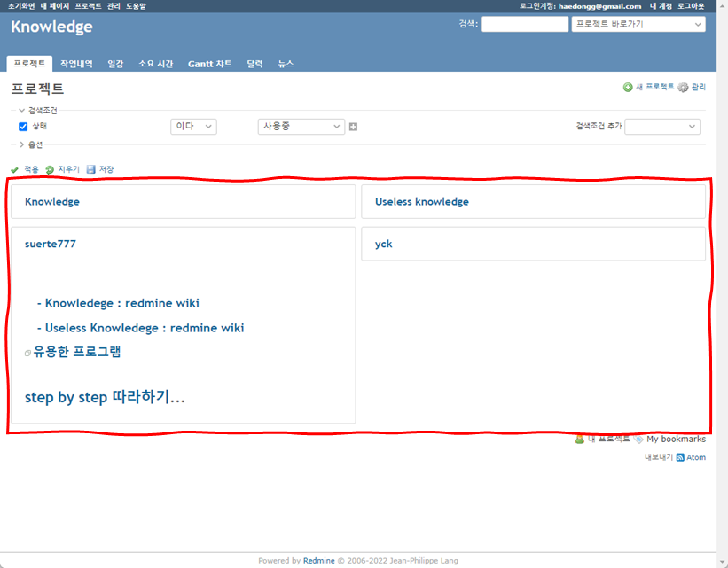Click the Atom export link

[696, 457]
